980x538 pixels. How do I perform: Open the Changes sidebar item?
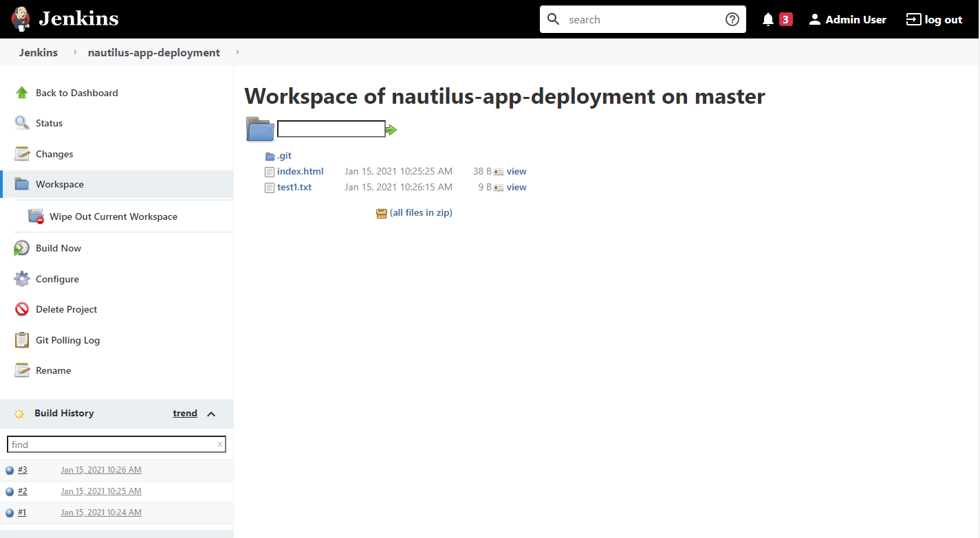pos(54,154)
